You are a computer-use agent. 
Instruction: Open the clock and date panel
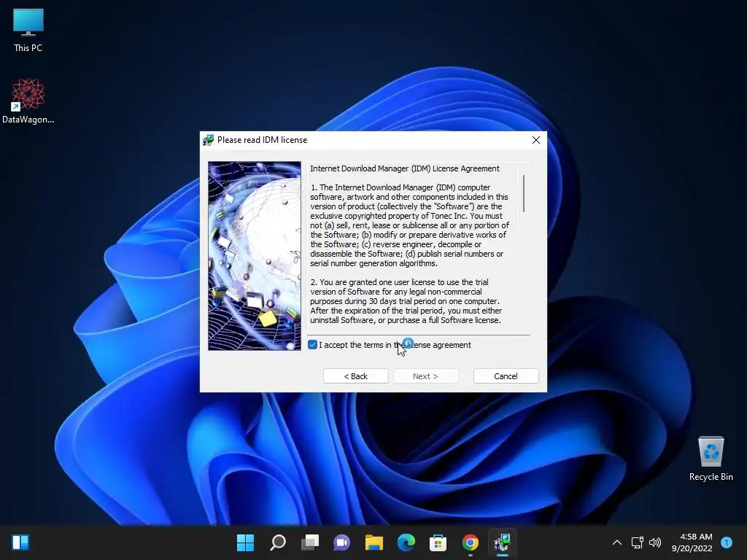point(692,542)
